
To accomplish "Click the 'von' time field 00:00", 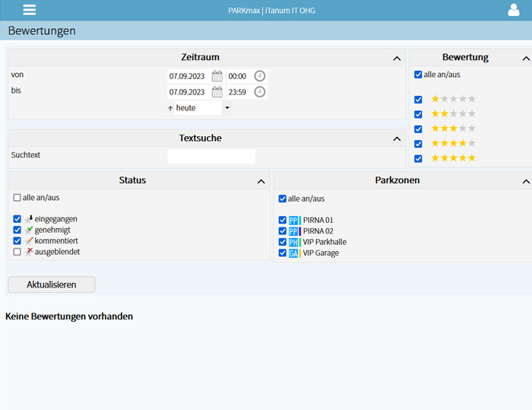I will pyautogui.click(x=239, y=76).
